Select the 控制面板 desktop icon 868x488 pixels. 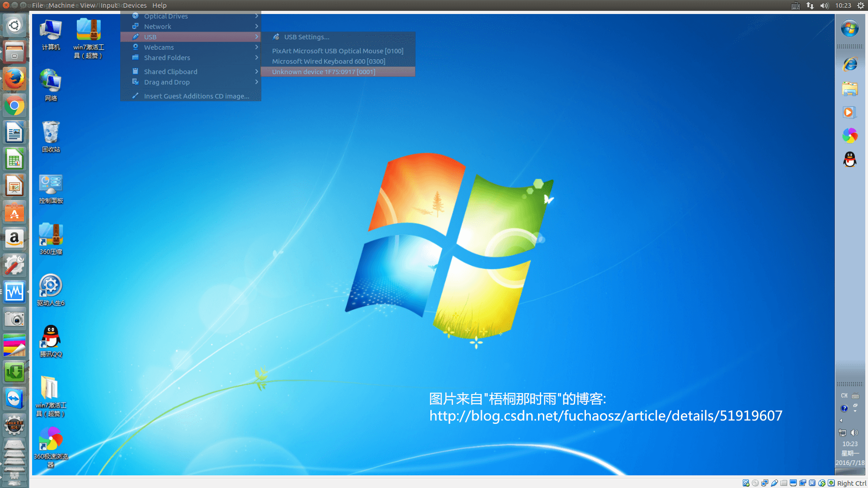[51, 188]
